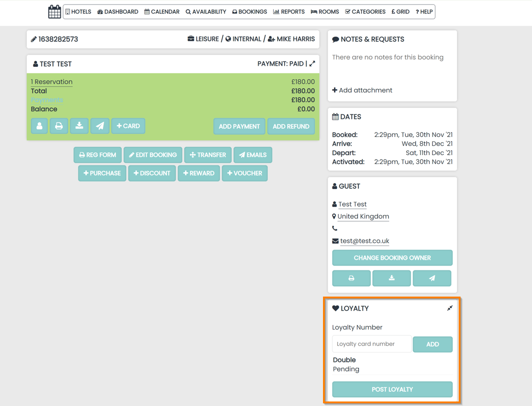Expand the payment panel via arrows icon
Image resolution: width=532 pixels, height=406 pixels.
[x=312, y=64]
